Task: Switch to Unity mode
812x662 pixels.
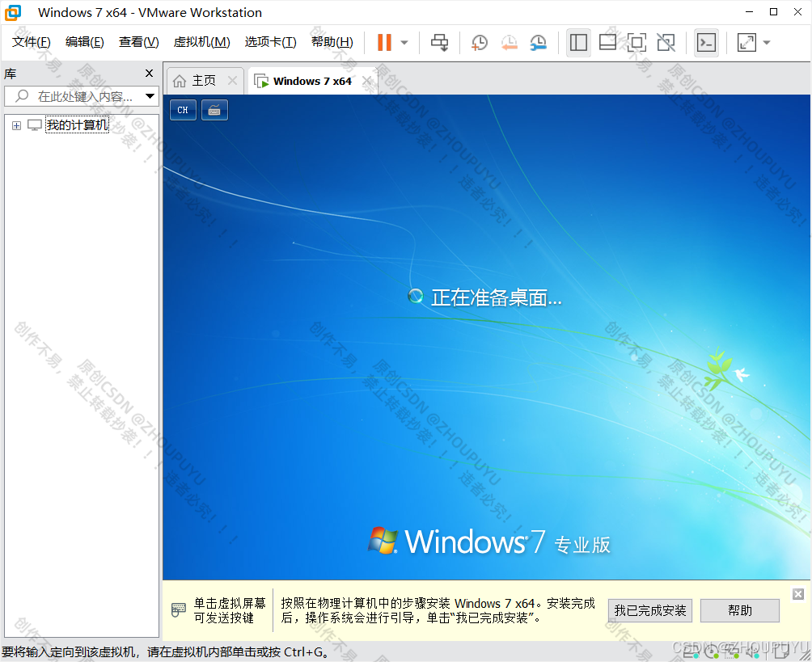Action: (x=666, y=43)
